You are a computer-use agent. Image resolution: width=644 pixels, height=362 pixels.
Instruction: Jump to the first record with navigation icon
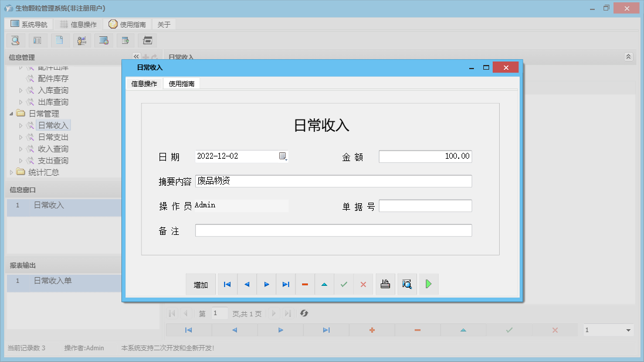tap(227, 284)
